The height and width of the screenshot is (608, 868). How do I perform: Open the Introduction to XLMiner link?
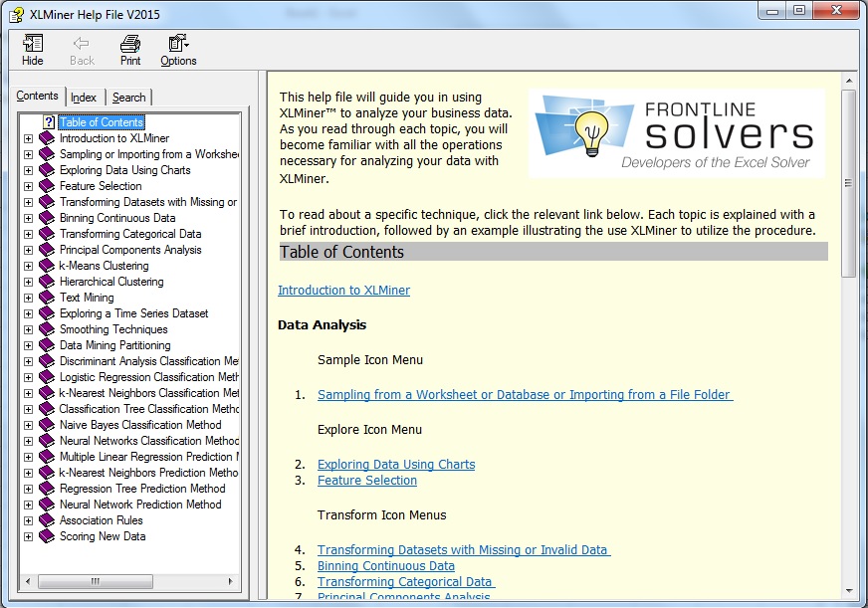click(x=344, y=291)
